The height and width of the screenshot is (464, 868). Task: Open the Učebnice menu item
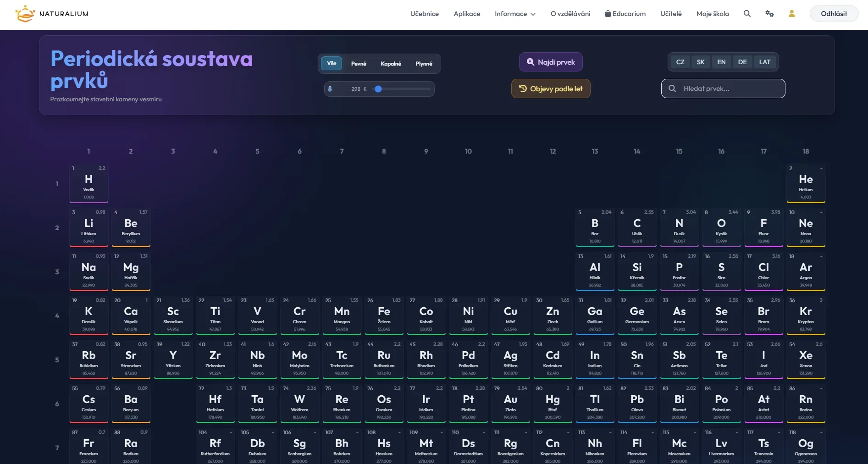pos(424,14)
